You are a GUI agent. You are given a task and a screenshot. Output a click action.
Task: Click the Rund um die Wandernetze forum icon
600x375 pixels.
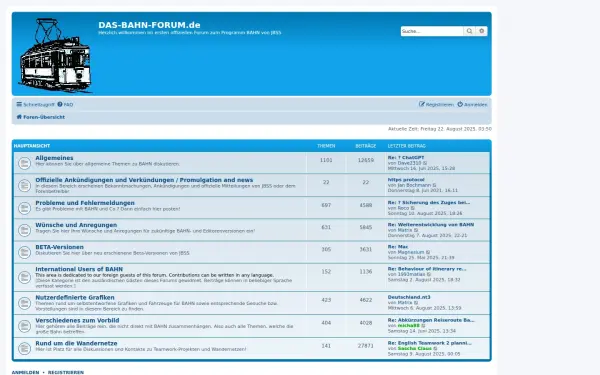(x=24, y=349)
